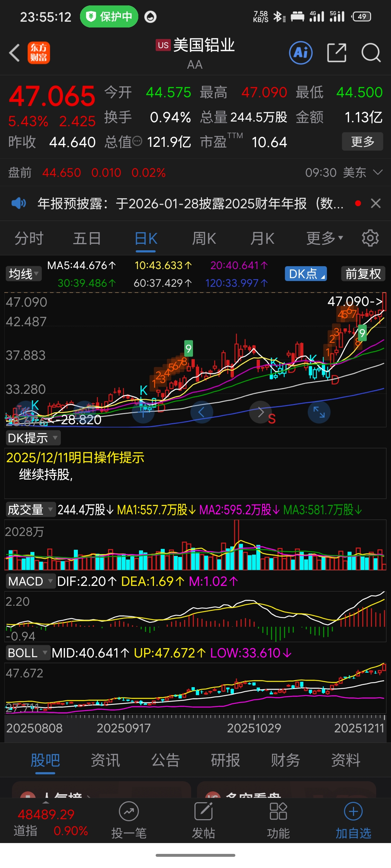
Task: Switch to the 周K chart tab
Action: click(x=204, y=238)
